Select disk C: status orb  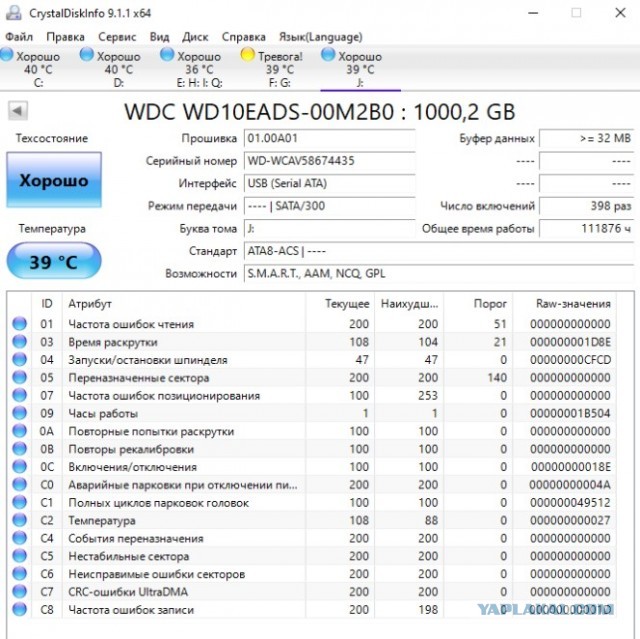(x=7, y=55)
